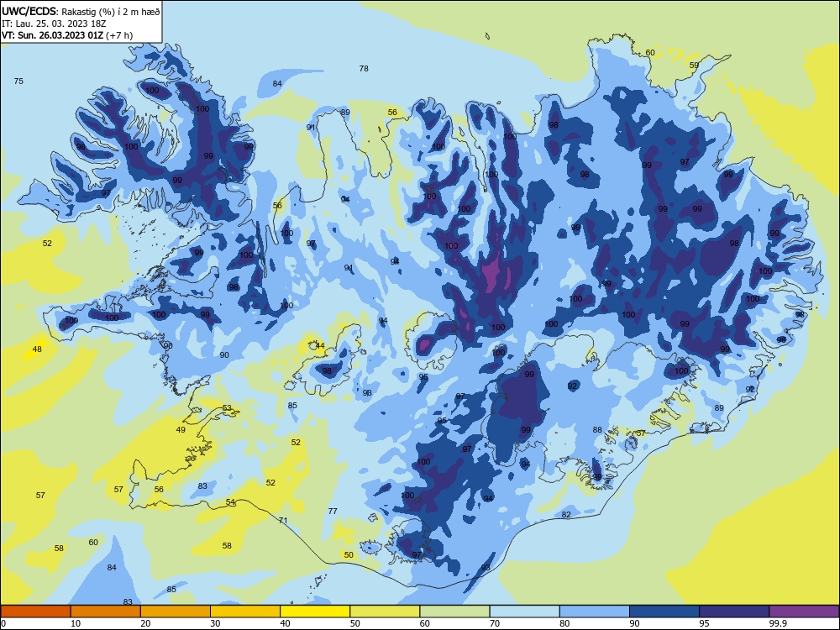This screenshot has height=630, width=840.
Task: Click the legend tick label '0'
Action: pyautogui.click(x=3, y=623)
